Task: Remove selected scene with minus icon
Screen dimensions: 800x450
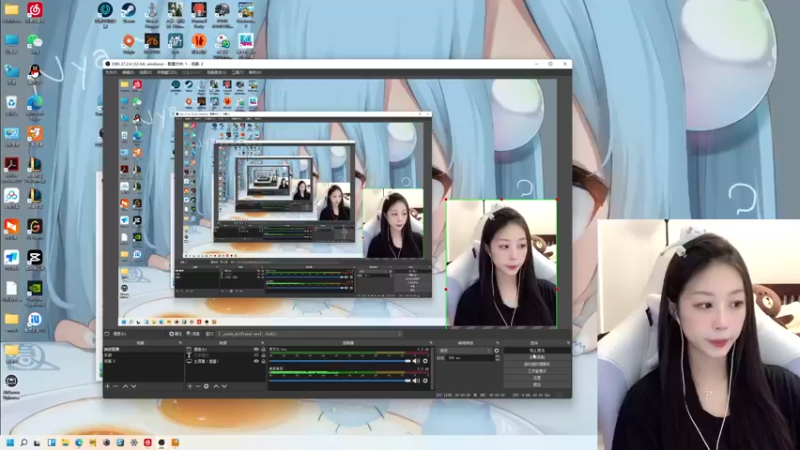Action: click(x=116, y=386)
